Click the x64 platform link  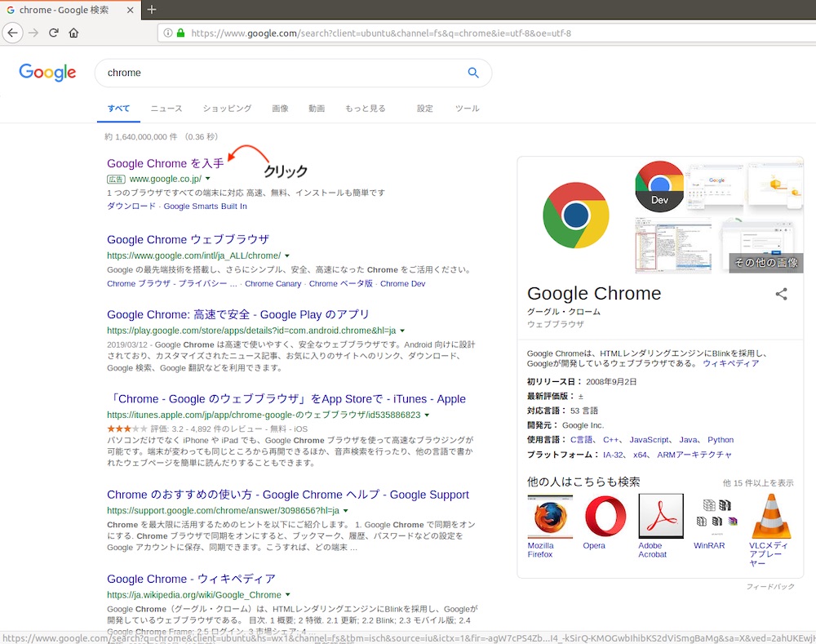point(640,455)
